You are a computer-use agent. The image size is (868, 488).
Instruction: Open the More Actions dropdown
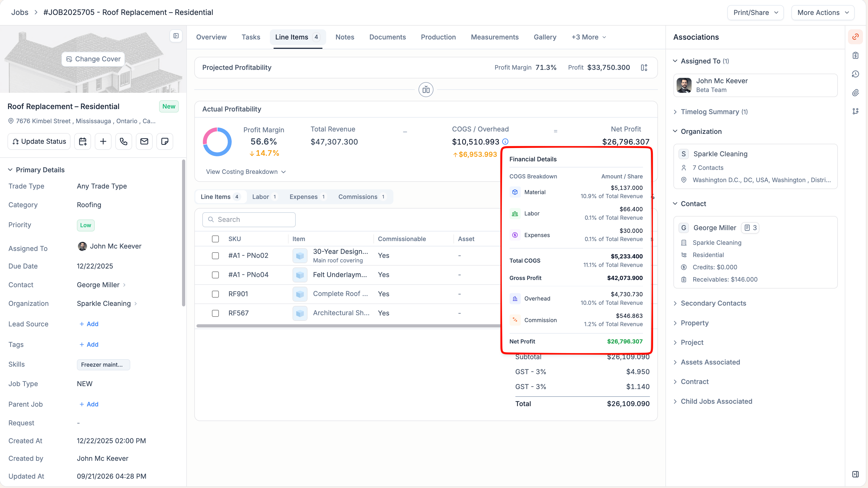pyautogui.click(x=823, y=13)
